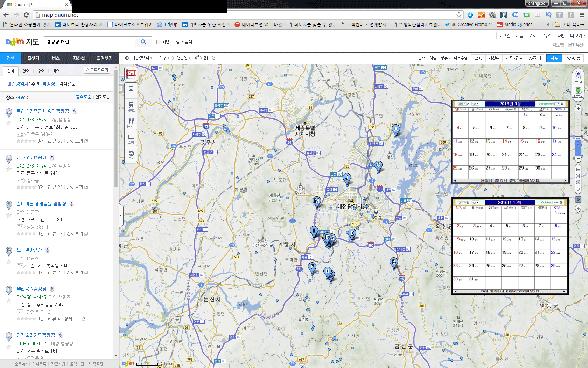Expand the 대전광역시 region dropdown
Viewport: 588px width, 368px height.
pyautogui.click(x=142, y=58)
